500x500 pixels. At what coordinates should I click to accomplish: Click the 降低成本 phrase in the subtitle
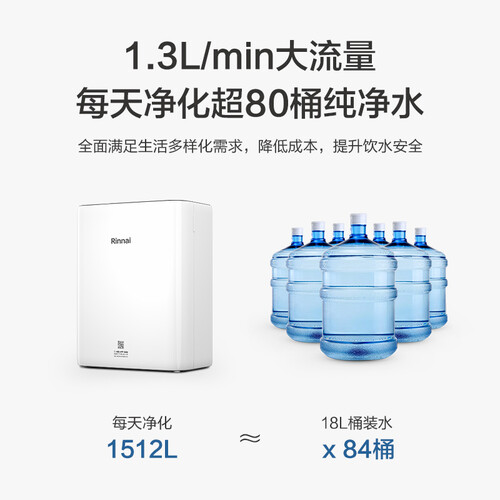[x=287, y=146]
